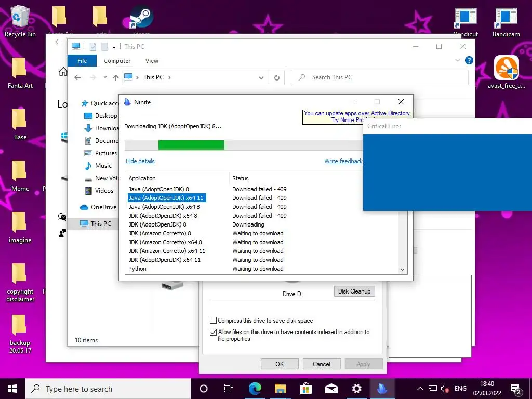Open recent locations dropdown arrow
The width and height of the screenshot is (532, 399).
point(105,77)
